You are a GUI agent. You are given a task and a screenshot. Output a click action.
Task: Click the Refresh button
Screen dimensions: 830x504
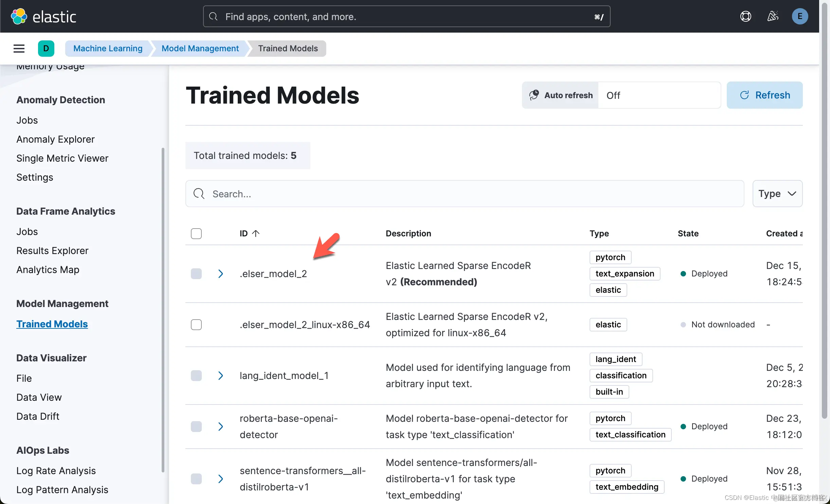coord(764,95)
